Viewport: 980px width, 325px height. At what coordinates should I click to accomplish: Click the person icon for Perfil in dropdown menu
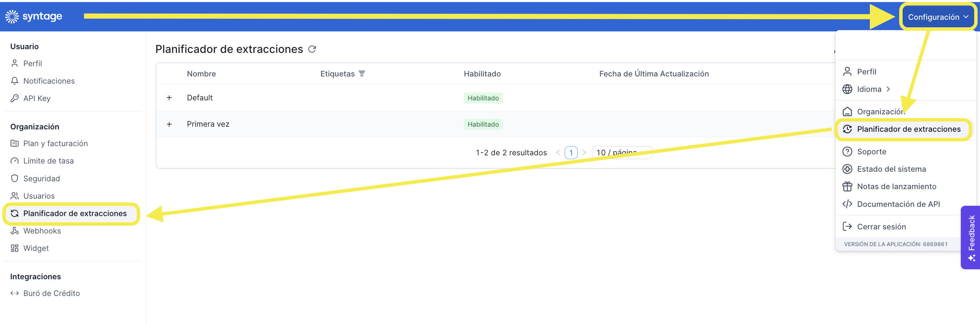pos(847,72)
